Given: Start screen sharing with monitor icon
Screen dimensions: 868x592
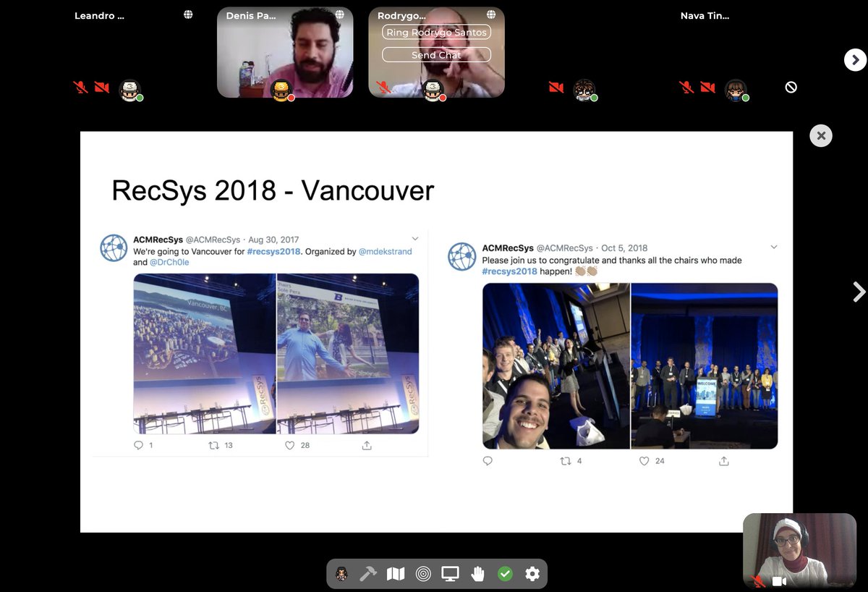Looking at the screenshot, I should tap(451, 574).
